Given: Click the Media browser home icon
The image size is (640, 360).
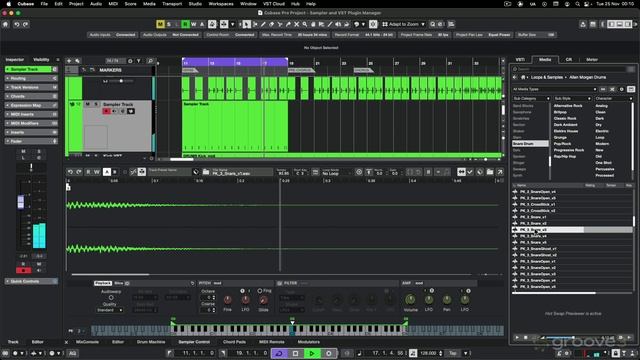Looking at the screenshot, I should coord(523,77).
